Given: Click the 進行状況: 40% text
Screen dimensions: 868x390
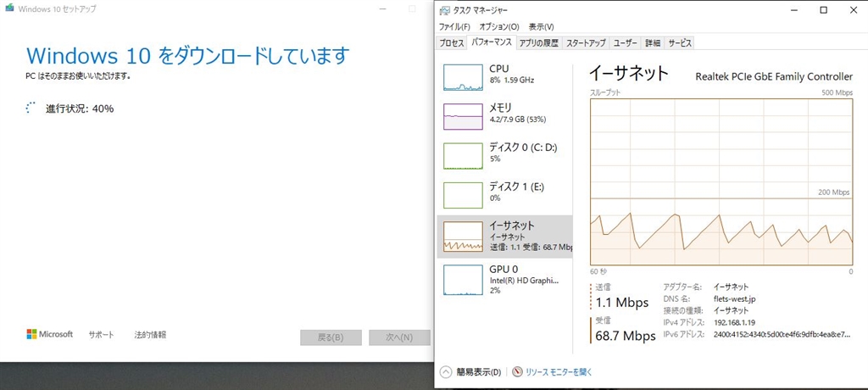Looking at the screenshot, I should 80,109.
